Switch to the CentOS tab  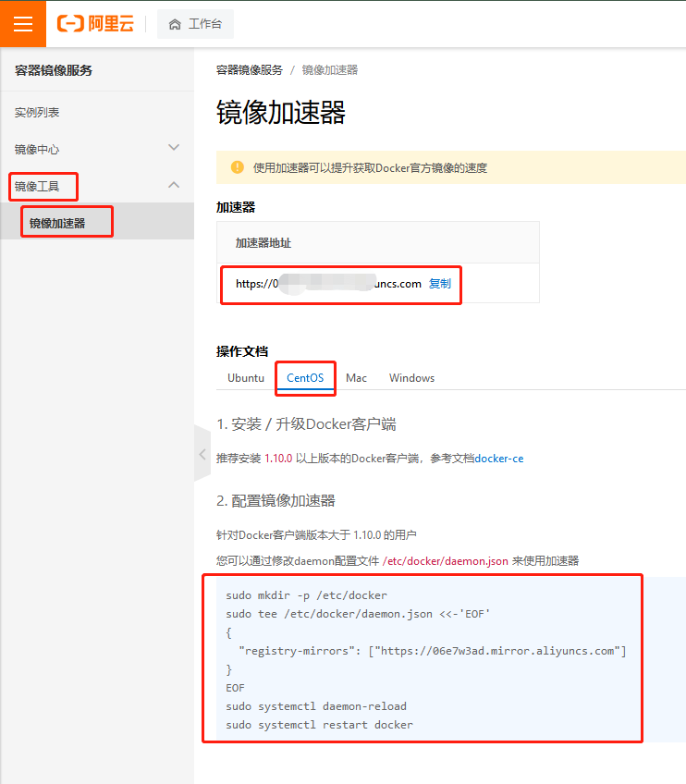(305, 378)
